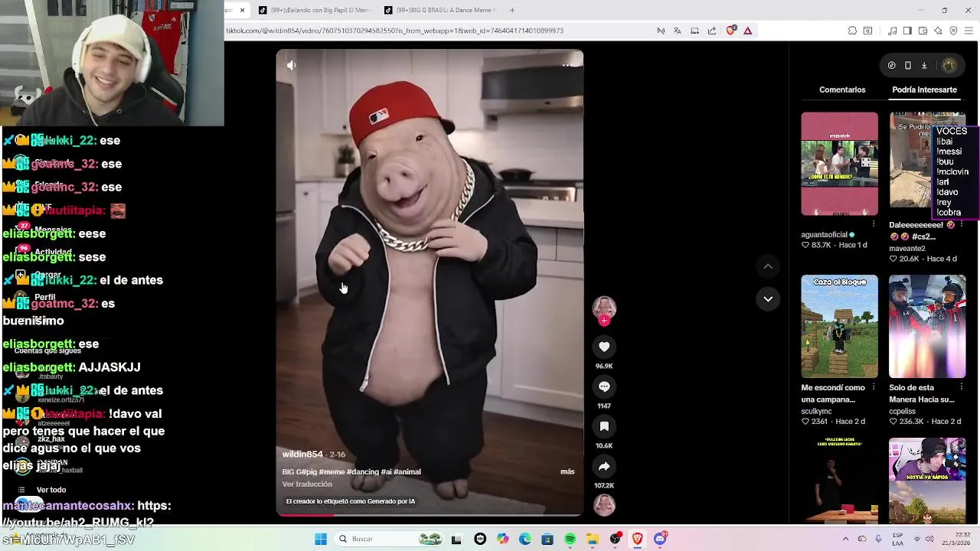The image size is (980, 551).
Task: Follow the creator via the red plus badge
Action: (x=604, y=321)
